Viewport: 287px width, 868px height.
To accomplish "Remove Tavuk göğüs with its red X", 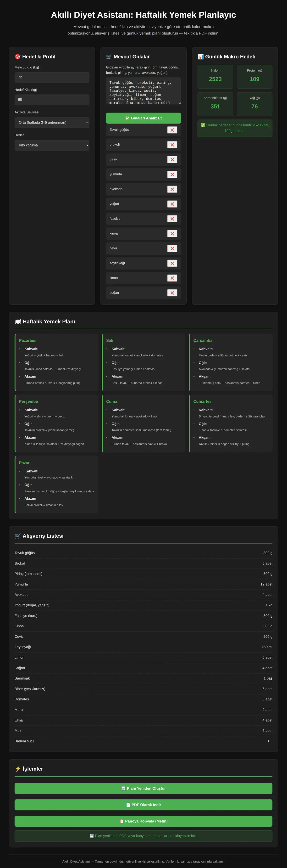I will (172, 130).
